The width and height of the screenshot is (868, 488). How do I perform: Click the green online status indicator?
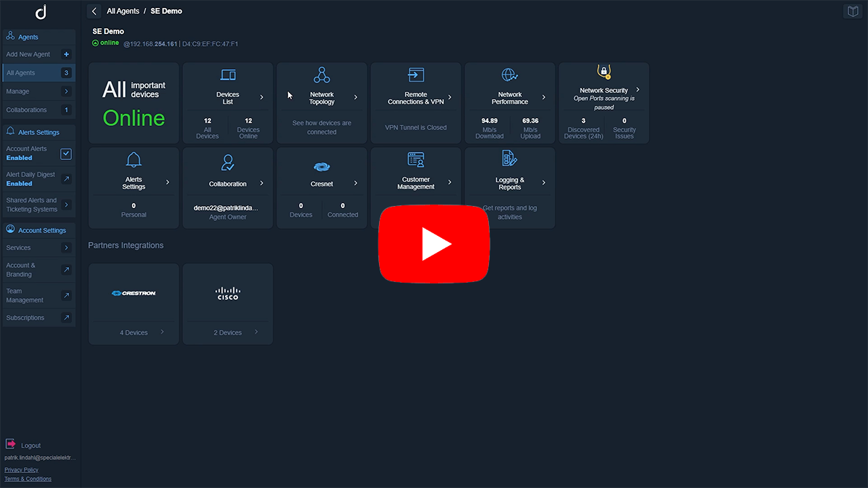click(x=106, y=43)
